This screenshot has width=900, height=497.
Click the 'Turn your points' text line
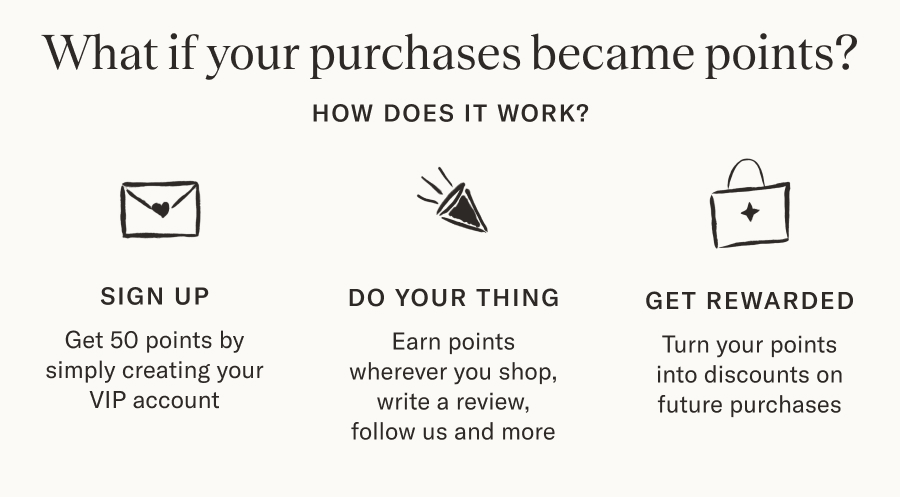tap(750, 345)
